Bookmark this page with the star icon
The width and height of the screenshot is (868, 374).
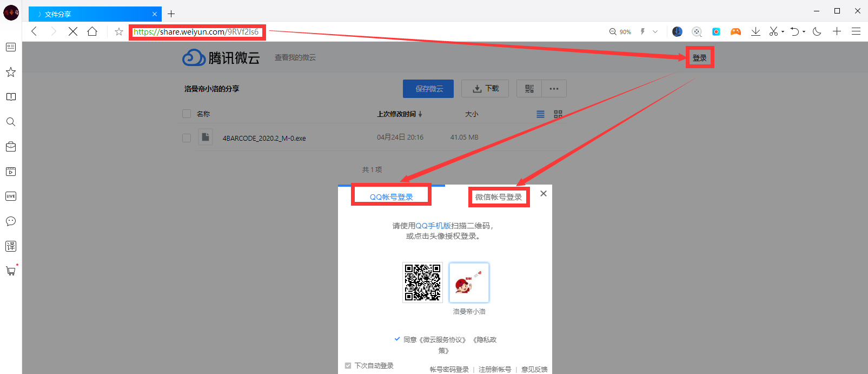(119, 32)
